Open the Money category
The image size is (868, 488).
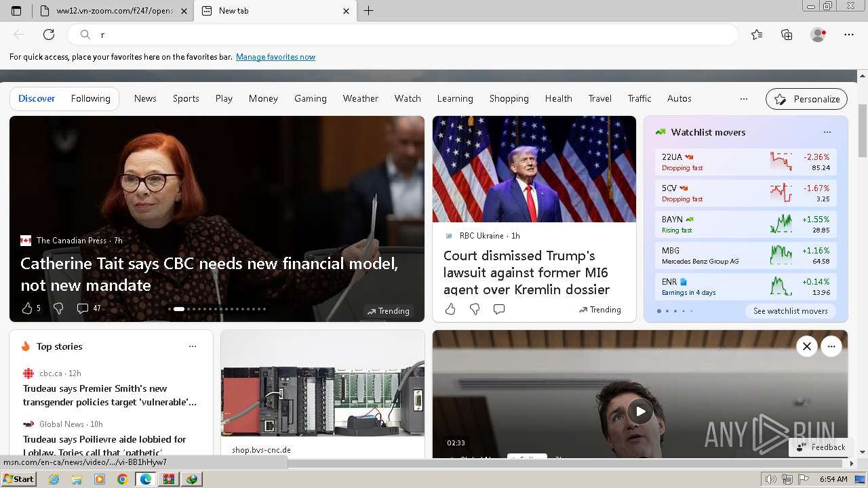(x=263, y=99)
